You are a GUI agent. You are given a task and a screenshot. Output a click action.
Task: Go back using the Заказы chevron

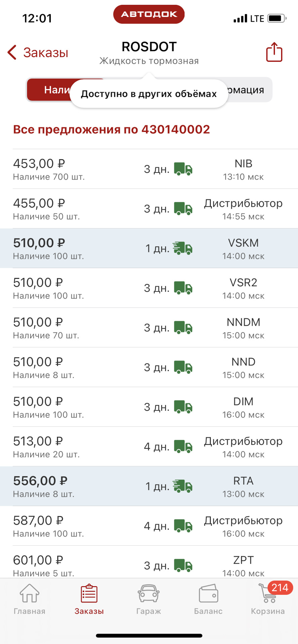pos(38,53)
